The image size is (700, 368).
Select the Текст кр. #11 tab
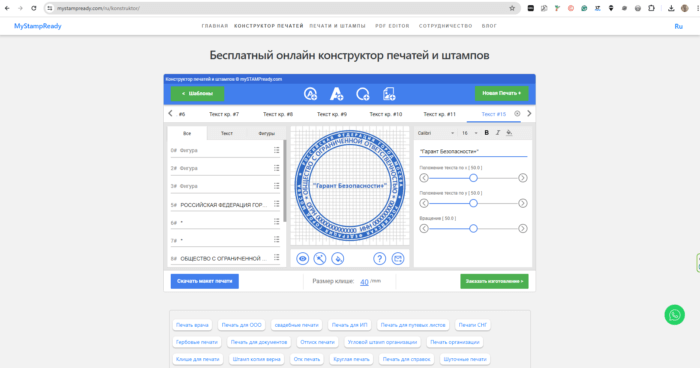coord(440,114)
